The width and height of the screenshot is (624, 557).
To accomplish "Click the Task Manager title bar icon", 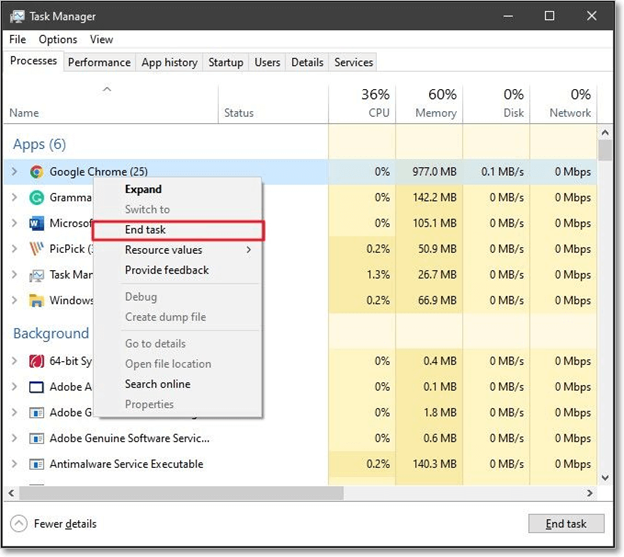I will (17, 16).
